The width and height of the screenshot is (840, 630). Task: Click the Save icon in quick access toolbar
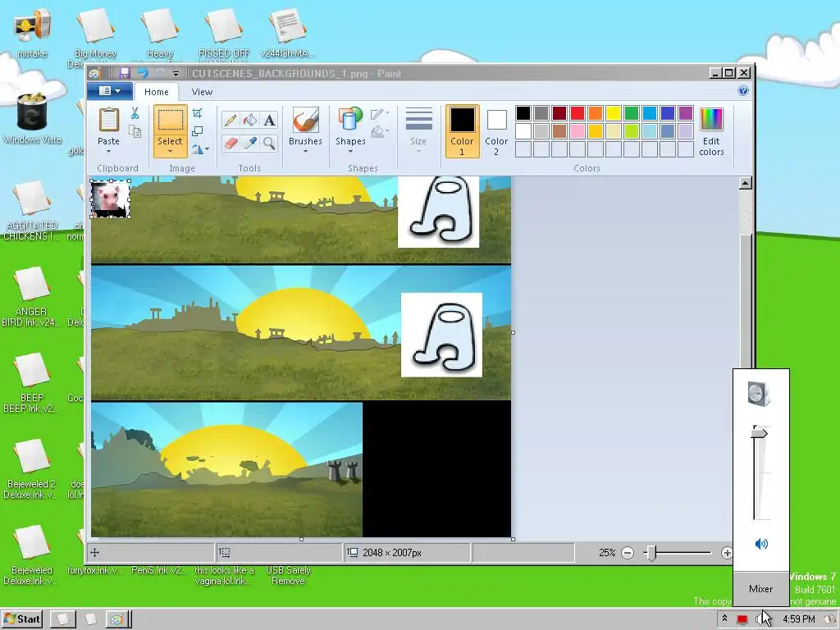(125, 73)
